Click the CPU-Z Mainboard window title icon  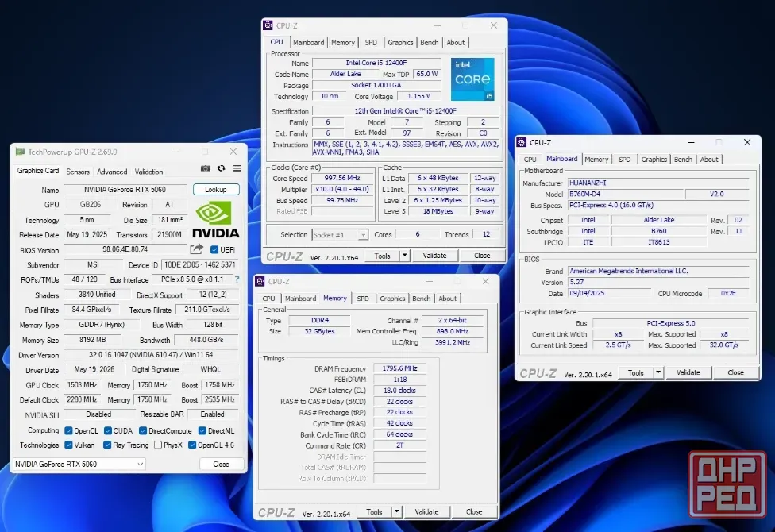522,142
